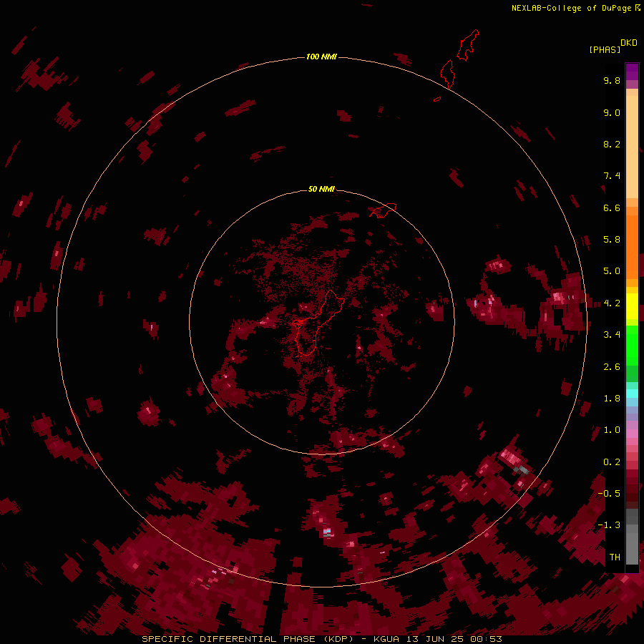
Task: Click the 7.4 legend value
Action: point(612,176)
